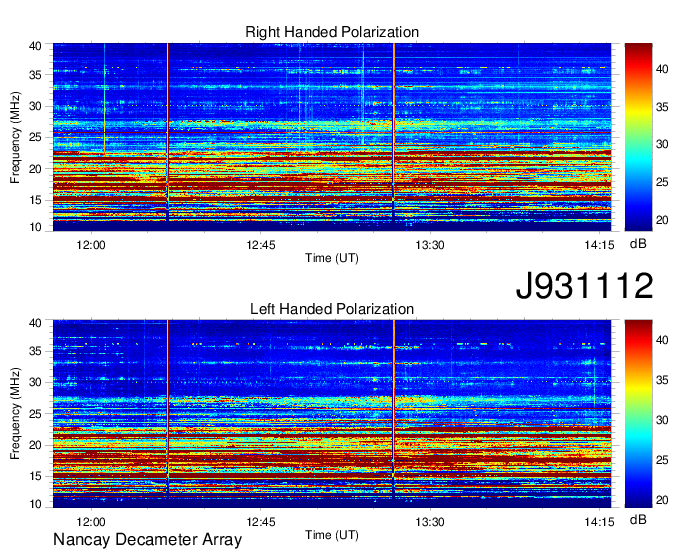Click the thin vertical spike after 12:00, Right Handed plot
This screenshot has height=552, width=680.
(104, 99)
